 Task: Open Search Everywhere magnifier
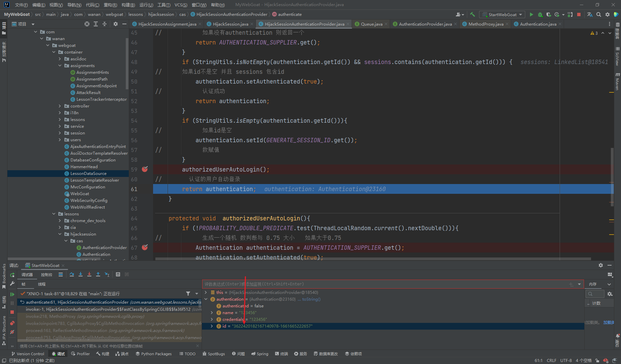pos(599,14)
